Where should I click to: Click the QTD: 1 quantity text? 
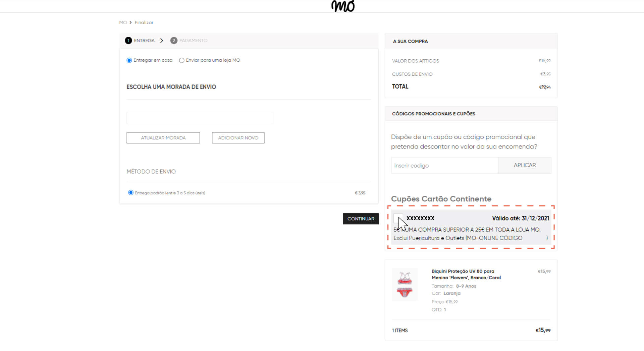[x=439, y=310]
